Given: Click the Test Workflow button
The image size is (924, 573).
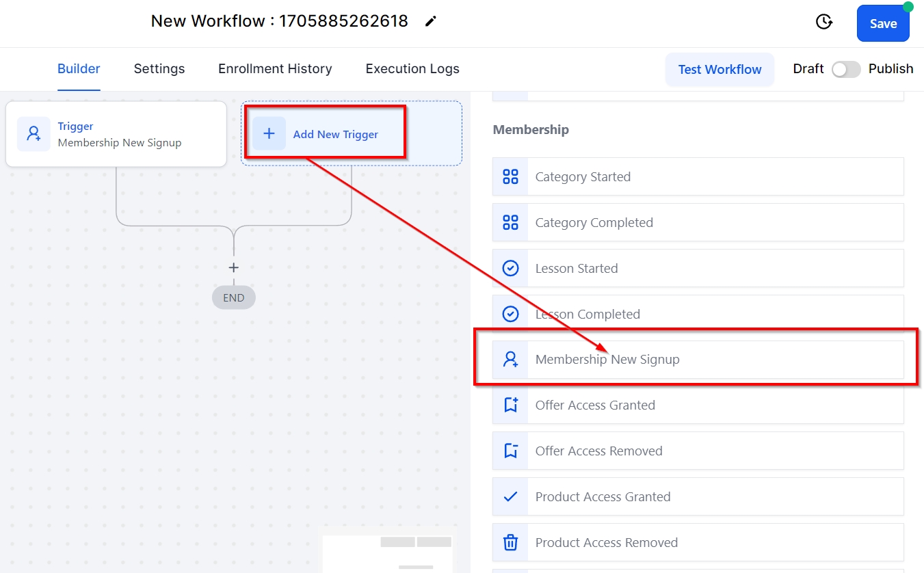Looking at the screenshot, I should [x=720, y=70].
